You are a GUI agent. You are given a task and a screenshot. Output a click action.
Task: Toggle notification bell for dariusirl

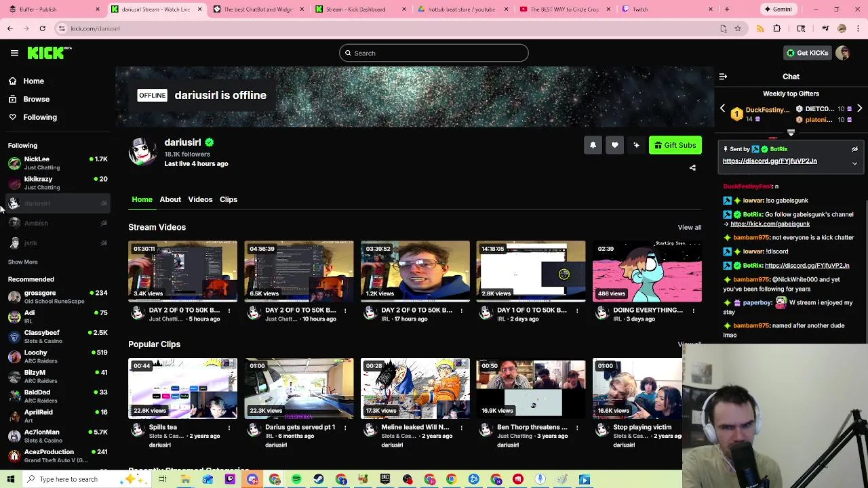click(593, 145)
